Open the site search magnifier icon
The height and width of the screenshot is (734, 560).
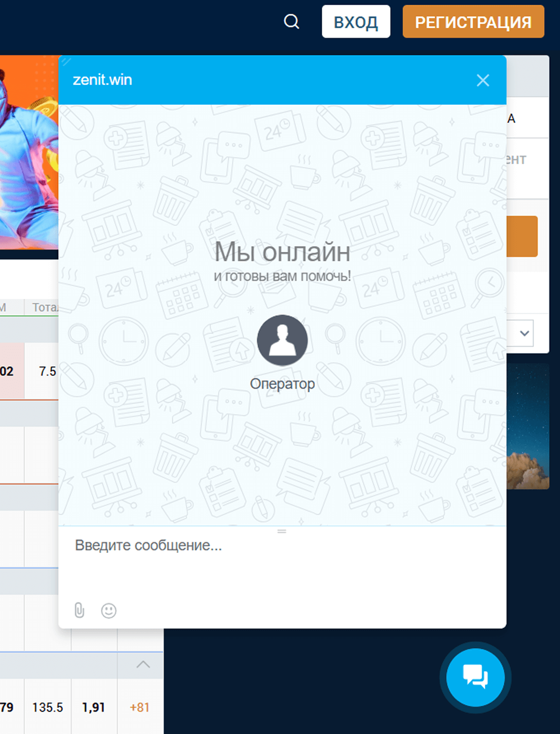click(291, 21)
